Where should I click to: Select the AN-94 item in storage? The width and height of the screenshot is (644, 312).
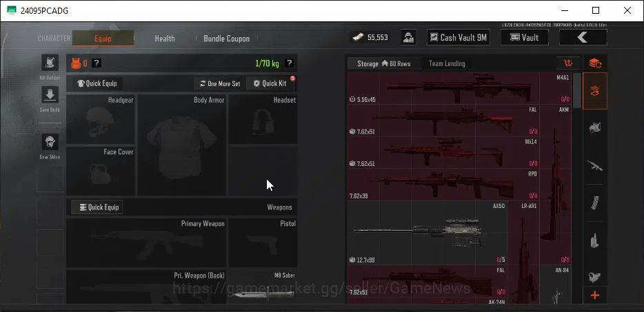tap(555, 284)
